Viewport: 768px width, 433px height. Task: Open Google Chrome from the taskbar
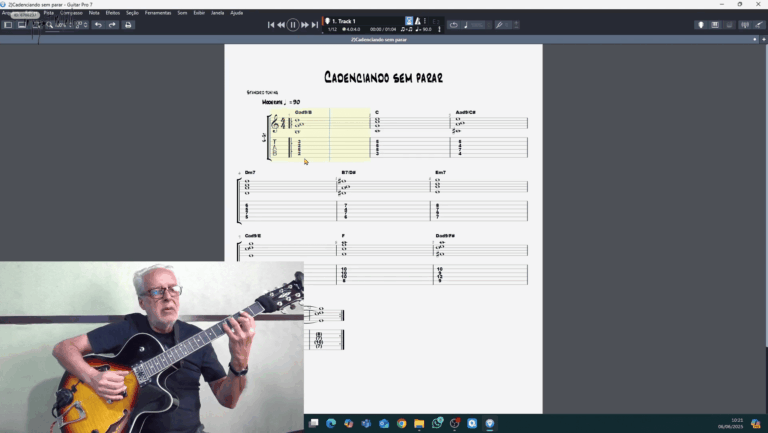(x=401, y=423)
